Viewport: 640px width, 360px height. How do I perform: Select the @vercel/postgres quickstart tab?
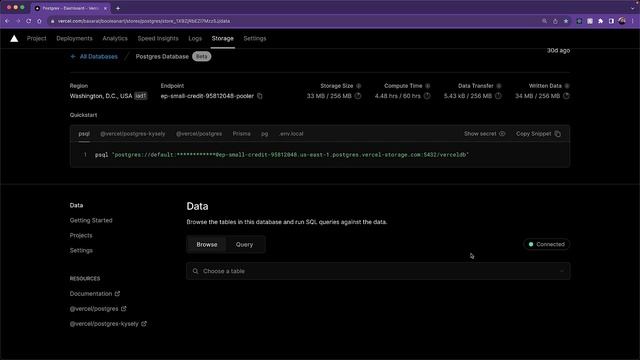click(199, 134)
